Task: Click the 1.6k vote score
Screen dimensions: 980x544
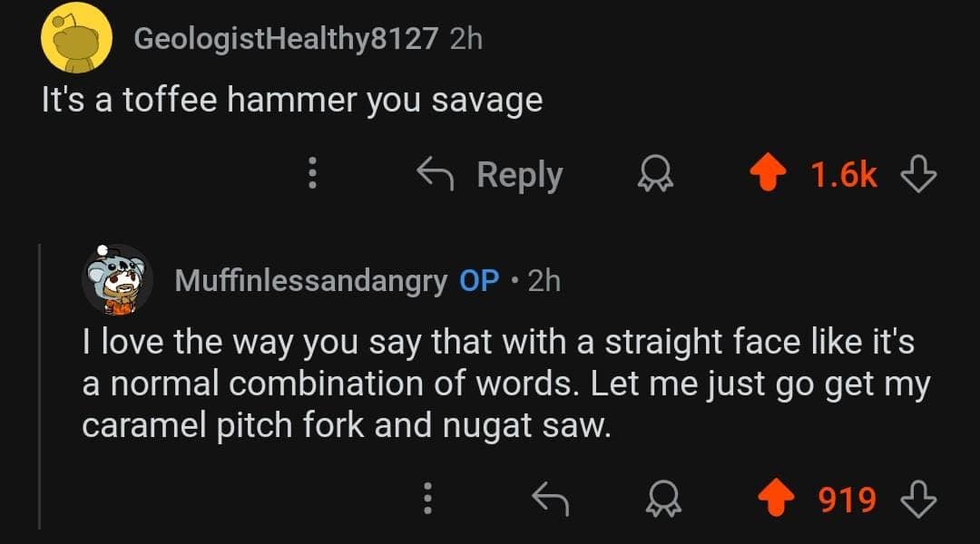Action: point(844,174)
